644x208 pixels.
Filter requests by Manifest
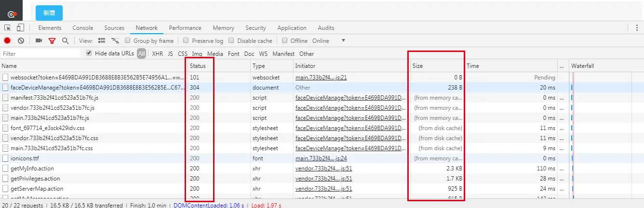tap(283, 54)
